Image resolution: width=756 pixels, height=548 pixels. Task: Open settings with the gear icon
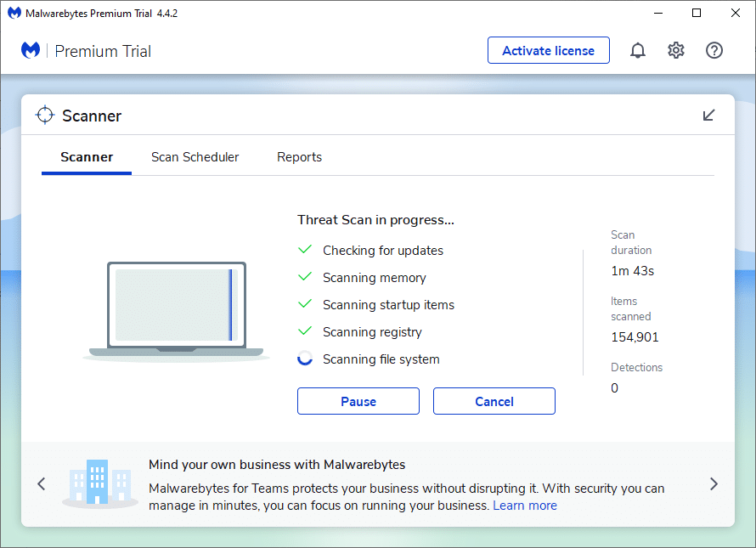click(676, 50)
